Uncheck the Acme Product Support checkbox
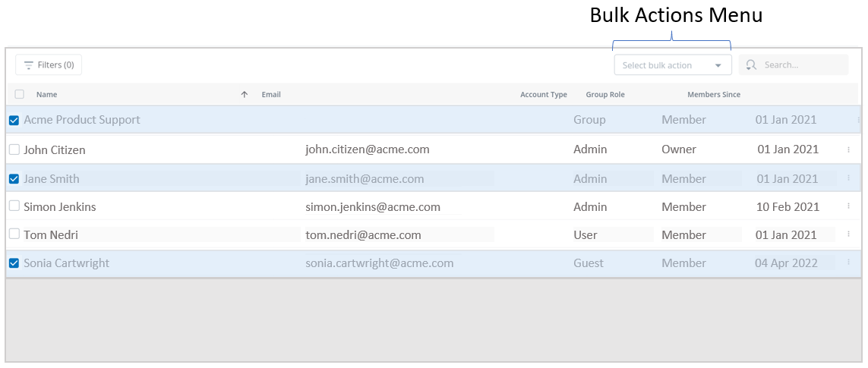Screen dimensions: 868x368 point(14,120)
